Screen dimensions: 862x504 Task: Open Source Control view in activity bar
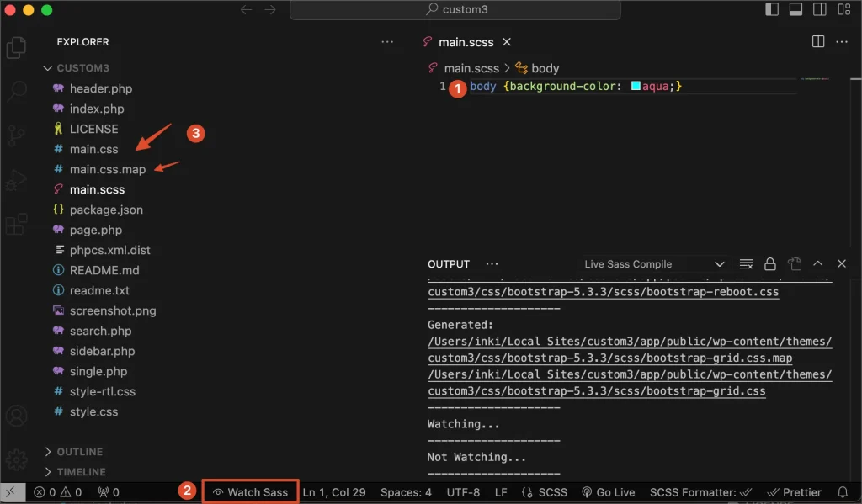point(16,135)
